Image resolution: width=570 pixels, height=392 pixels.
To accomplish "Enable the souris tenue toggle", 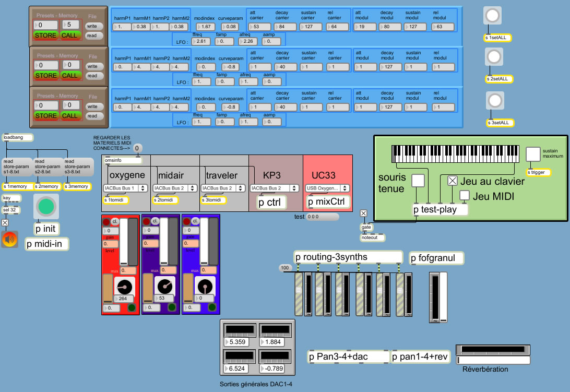I will tap(418, 181).
